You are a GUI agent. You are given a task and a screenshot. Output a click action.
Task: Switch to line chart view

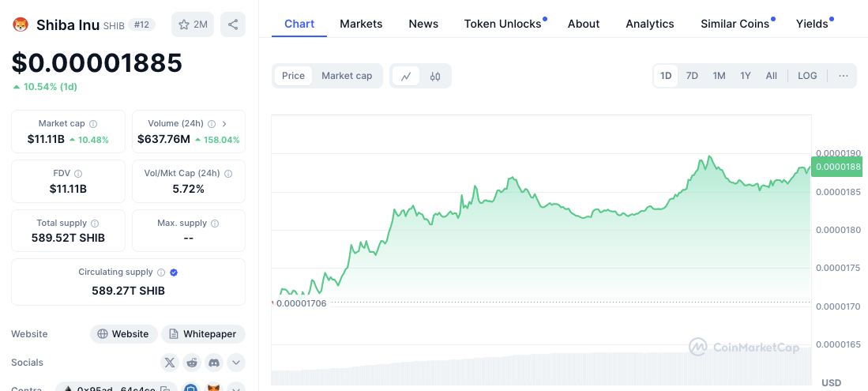point(406,76)
